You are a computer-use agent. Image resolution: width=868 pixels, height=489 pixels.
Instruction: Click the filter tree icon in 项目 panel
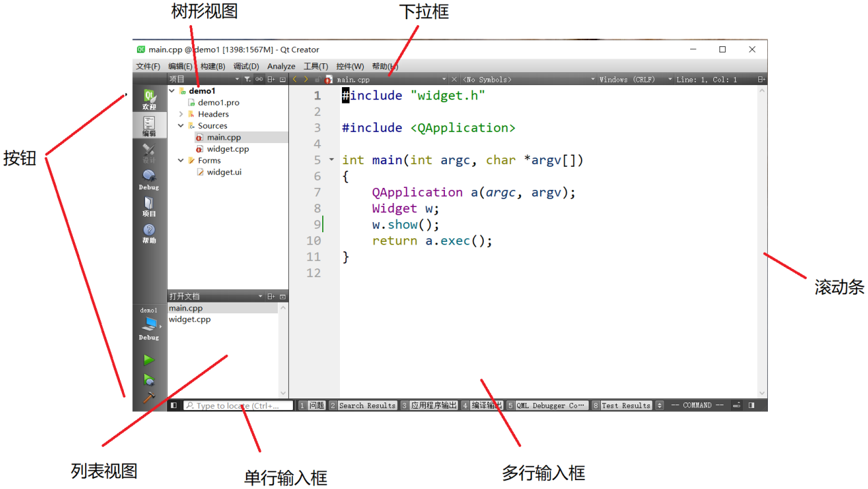(x=247, y=80)
